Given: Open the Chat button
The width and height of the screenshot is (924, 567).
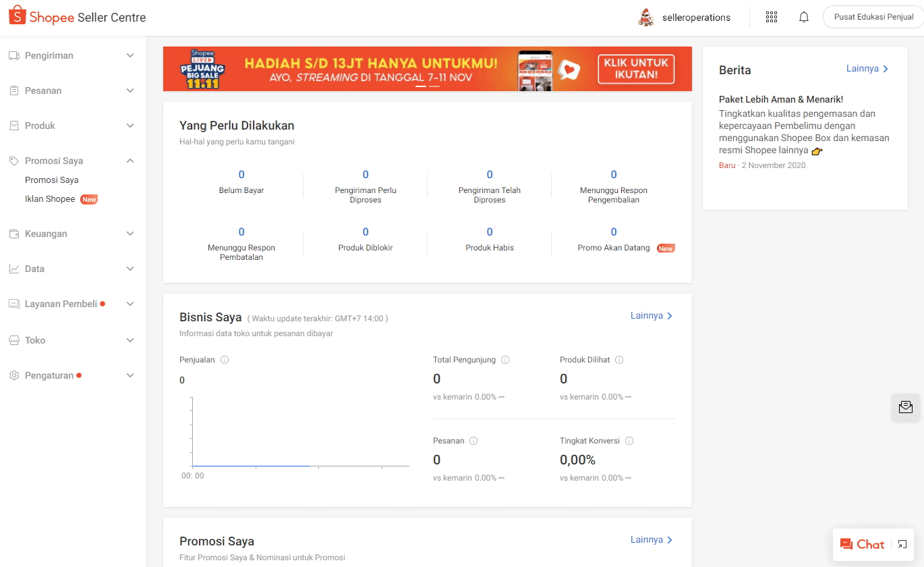Looking at the screenshot, I should [x=873, y=544].
